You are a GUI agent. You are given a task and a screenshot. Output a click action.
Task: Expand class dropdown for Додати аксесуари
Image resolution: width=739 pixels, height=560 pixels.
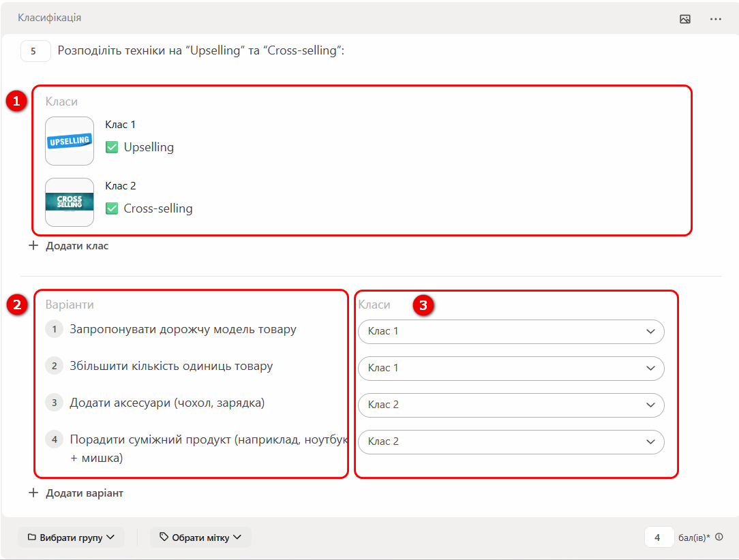click(x=511, y=405)
